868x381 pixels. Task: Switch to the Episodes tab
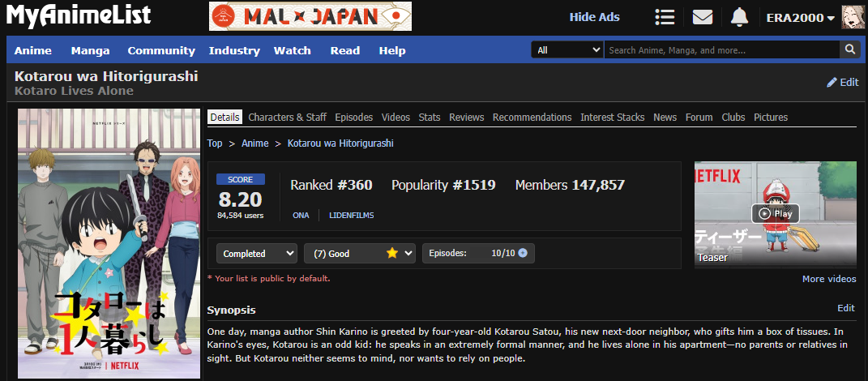coord(353,118)
